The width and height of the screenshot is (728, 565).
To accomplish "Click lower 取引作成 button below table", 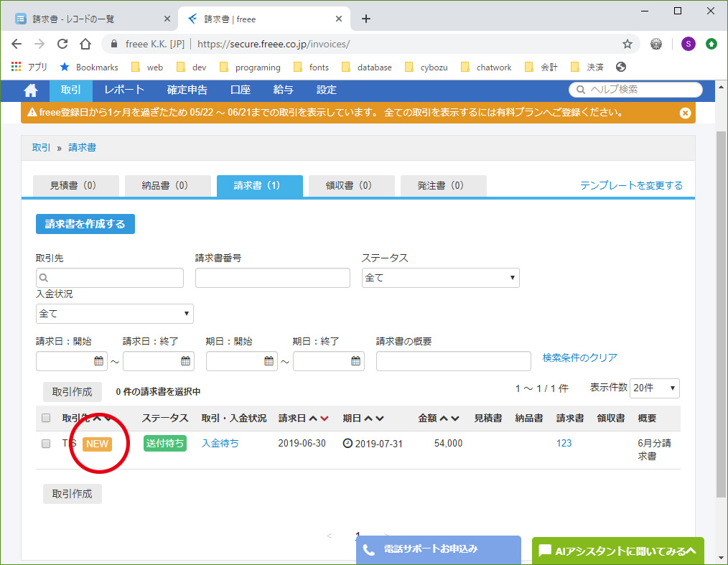I will click(72, 494).
